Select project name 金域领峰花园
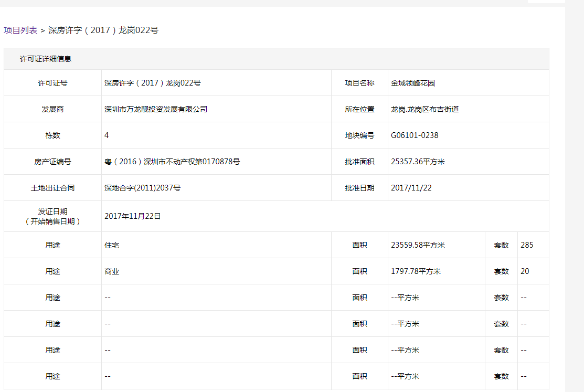This screenshot has height=392, width=584. [412, 83]
